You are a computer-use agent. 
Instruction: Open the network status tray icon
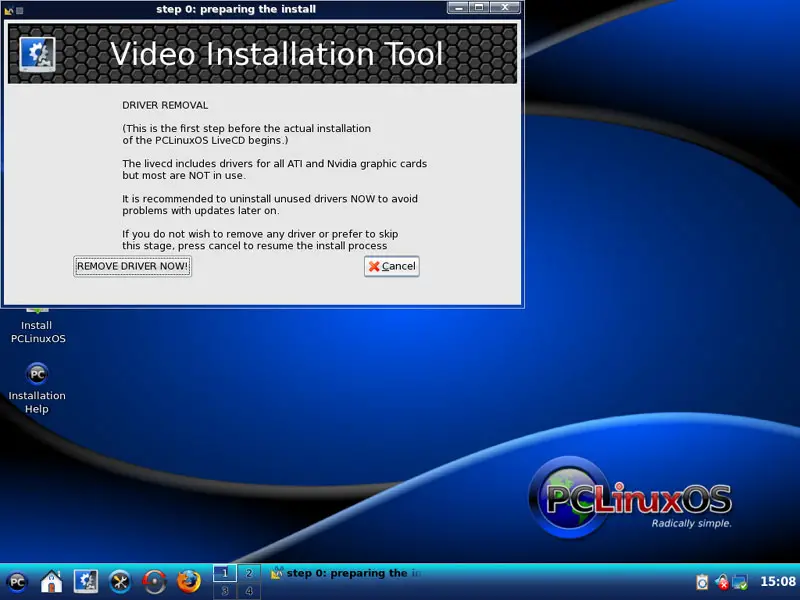pyautogui.click(x=739, y=581)
